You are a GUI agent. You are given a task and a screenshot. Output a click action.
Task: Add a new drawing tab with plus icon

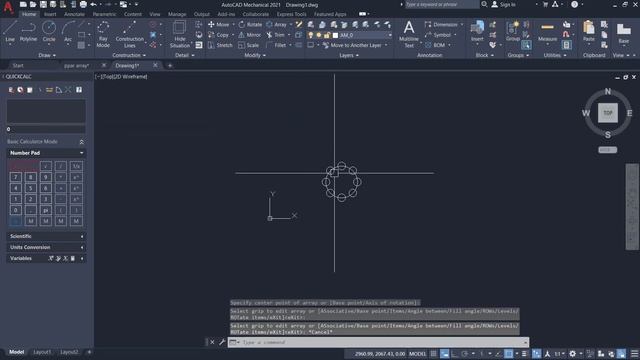[170, 66]
